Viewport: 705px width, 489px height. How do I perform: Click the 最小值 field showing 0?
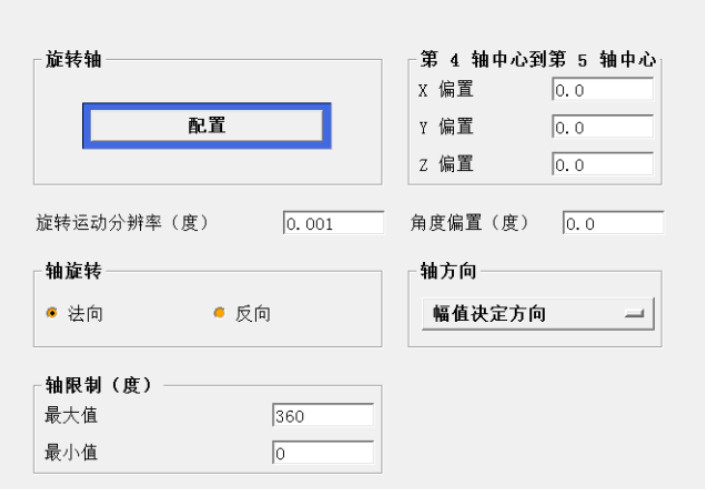tap(322, 453)
